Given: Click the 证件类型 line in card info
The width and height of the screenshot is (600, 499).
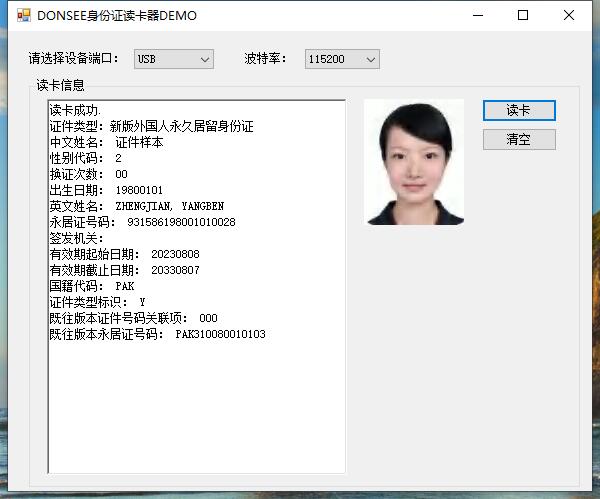Looking at the screenshot, I should [x=151, y=127].
